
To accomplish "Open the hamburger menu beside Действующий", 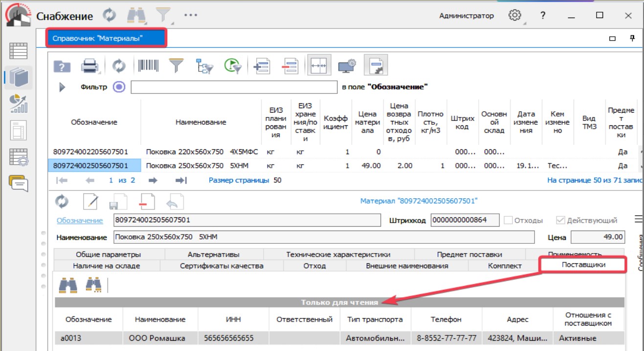I will [638, 218].
